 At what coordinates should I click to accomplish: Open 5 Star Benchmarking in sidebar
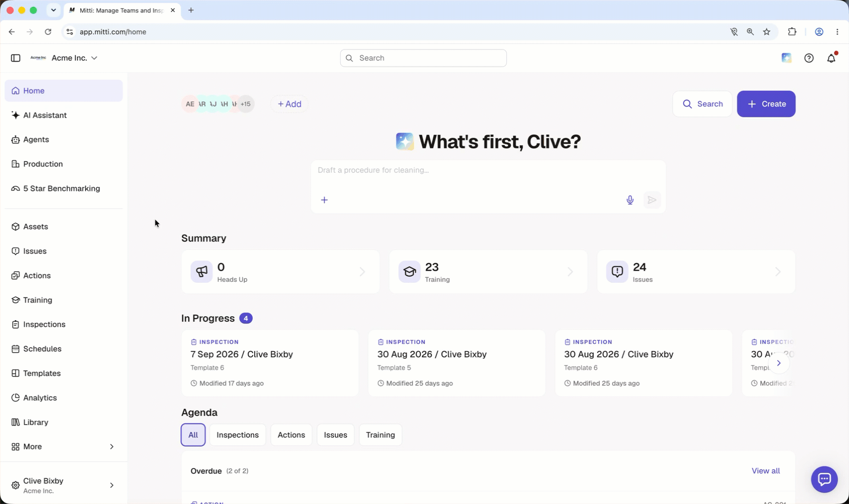pos(64,188)
